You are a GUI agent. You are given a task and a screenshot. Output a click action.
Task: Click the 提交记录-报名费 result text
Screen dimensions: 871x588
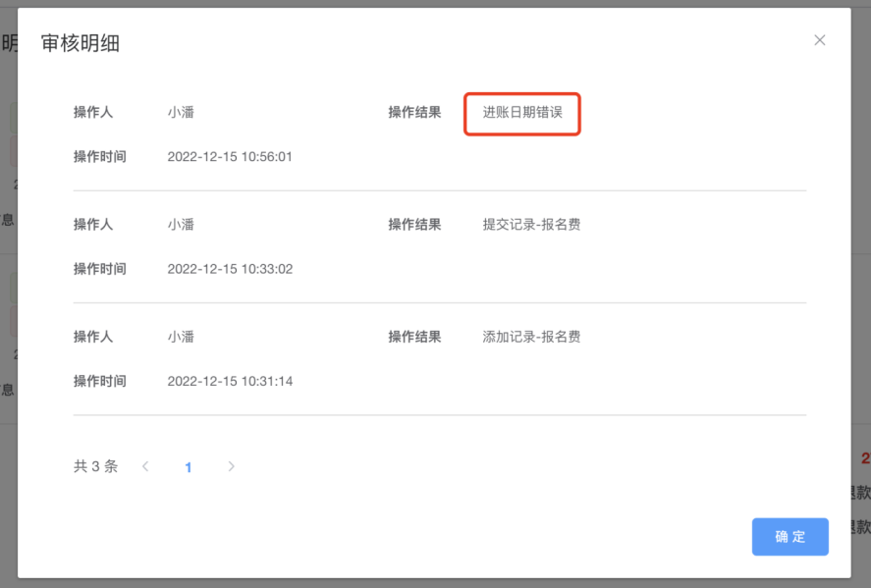click(x=531, y=225)
